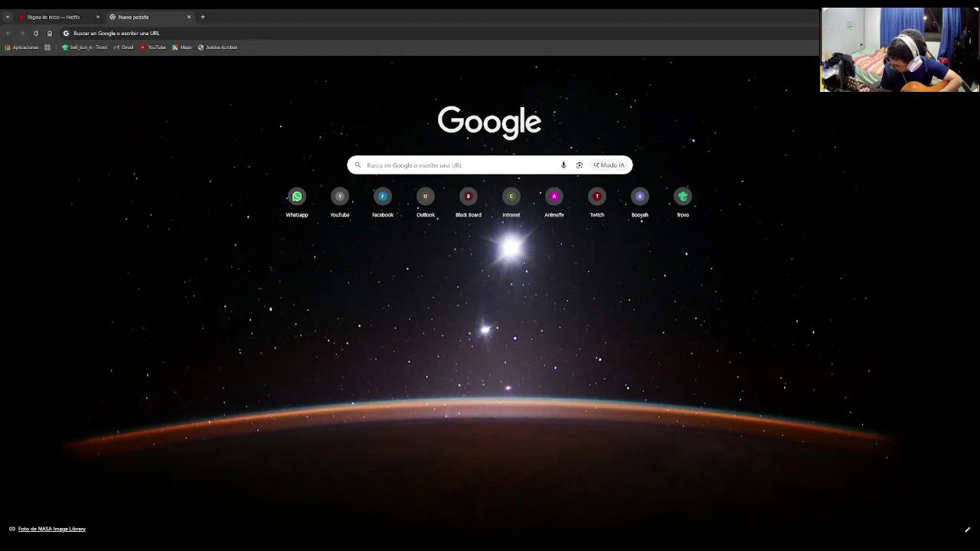Close the Netflix tab
This screenshot has height=551, width=980.
[98, 17]
